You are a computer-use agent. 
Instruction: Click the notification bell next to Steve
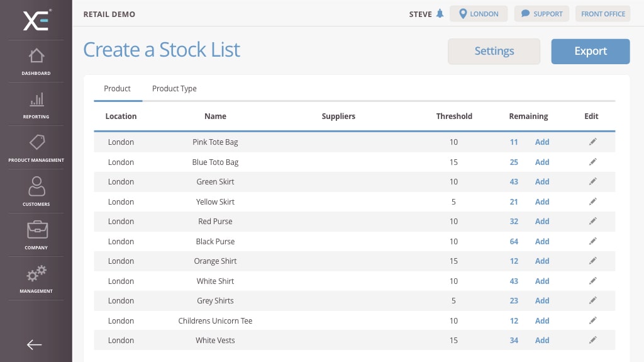(x=440, y=14)
